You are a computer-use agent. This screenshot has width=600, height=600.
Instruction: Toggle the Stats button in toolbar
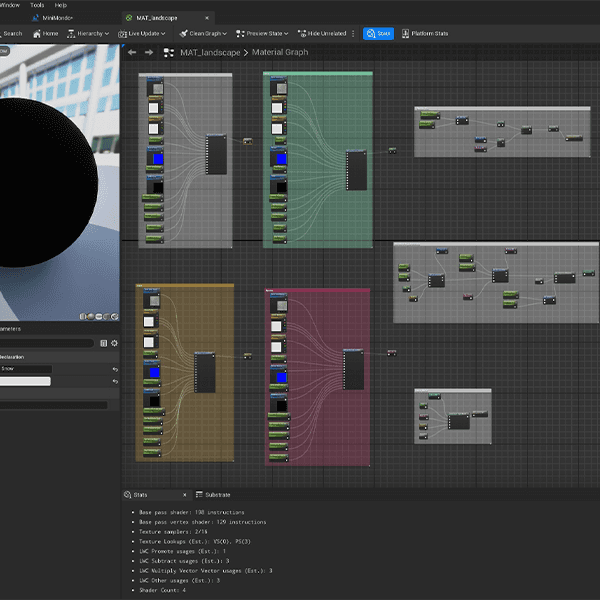pyautogui.click(x=378, y=33)
